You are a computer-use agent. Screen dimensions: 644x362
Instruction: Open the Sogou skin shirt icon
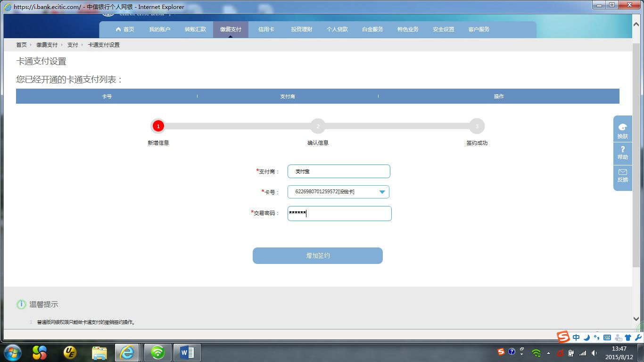628,337
